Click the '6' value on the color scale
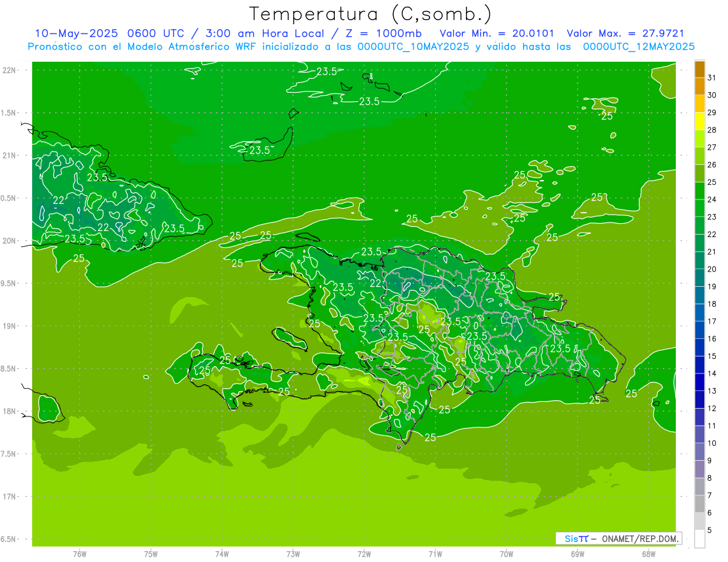This screenshot has width=728, height=562. [x=710, y=513]
